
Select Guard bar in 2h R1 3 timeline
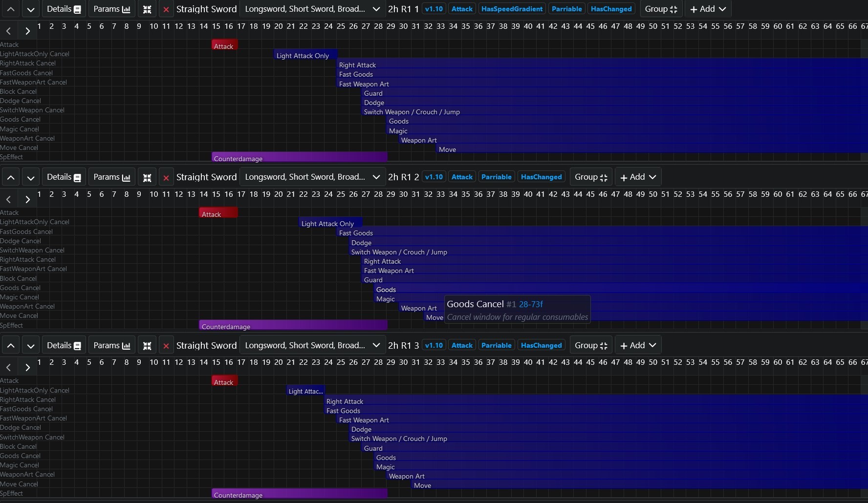[615, 448]
